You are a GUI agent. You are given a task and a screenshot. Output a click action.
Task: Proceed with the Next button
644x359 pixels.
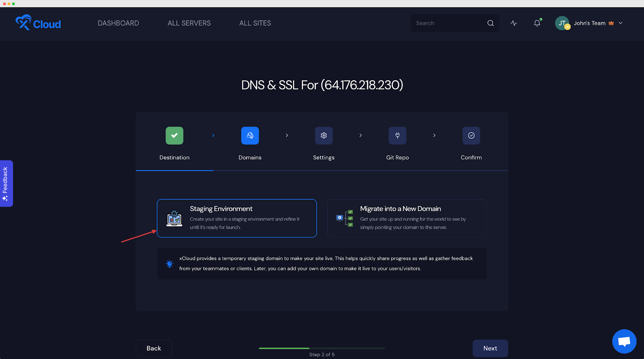[x=490, y=348]
